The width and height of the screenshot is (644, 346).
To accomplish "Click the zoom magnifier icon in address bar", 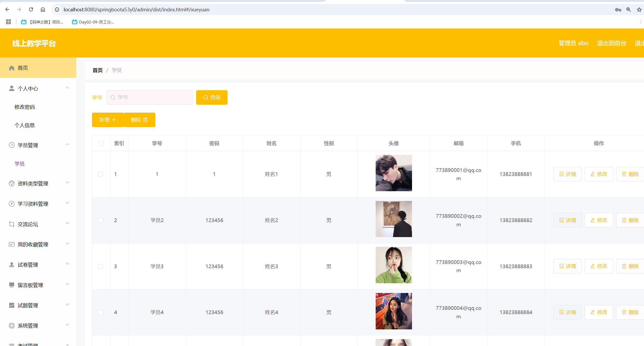I will coord(629,10).
